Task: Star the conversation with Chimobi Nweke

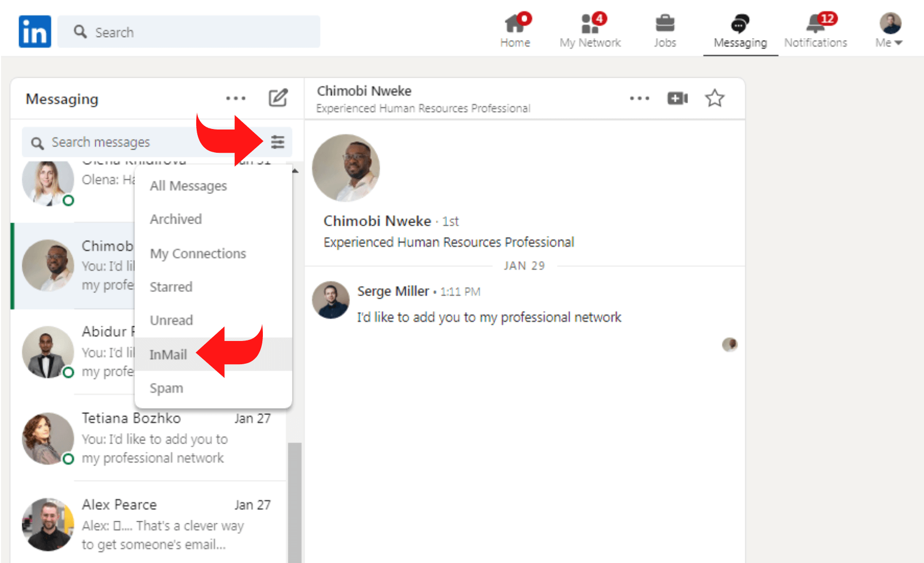Action: pos(715,98)
